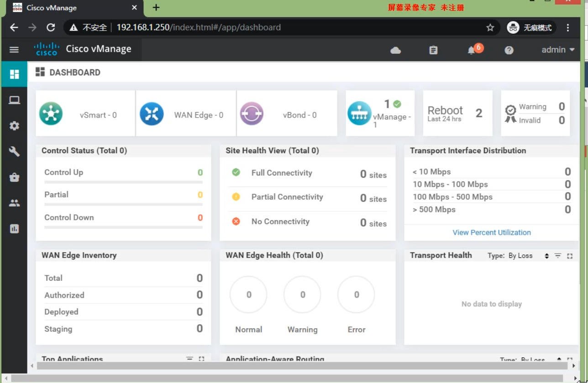The height and width of the screenshot is (383, 588).
Task: Click the cloud icon in header
Action: 396,50
